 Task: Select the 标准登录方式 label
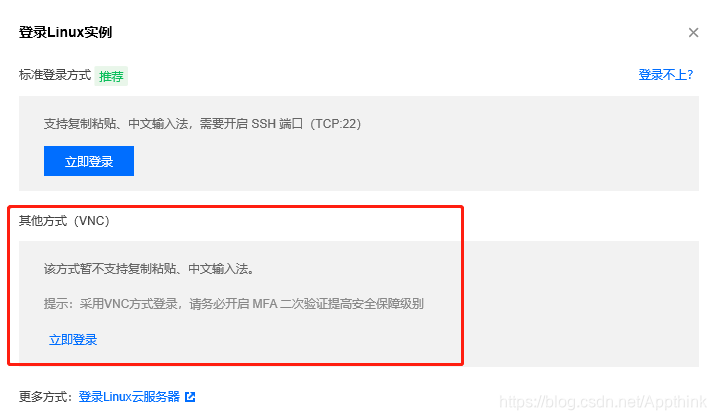tap(55, 75)
